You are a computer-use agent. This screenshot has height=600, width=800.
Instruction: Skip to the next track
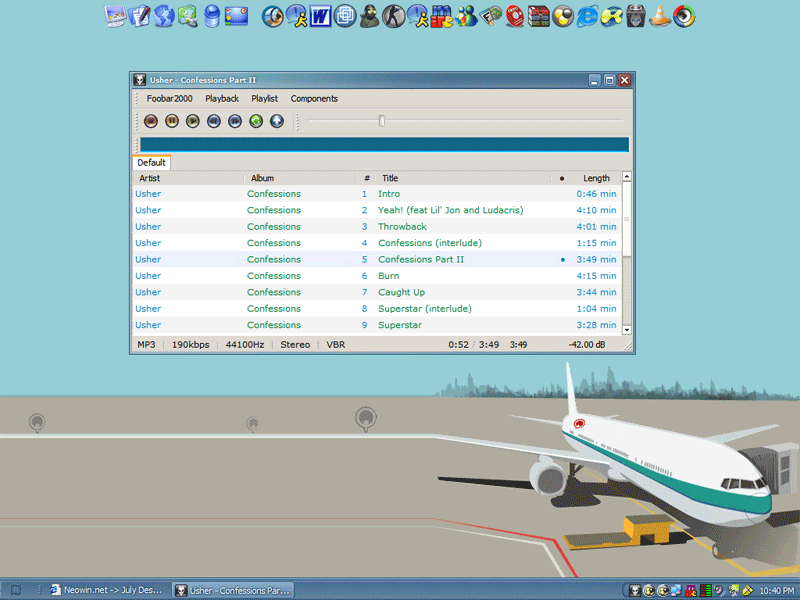(235, 121)
